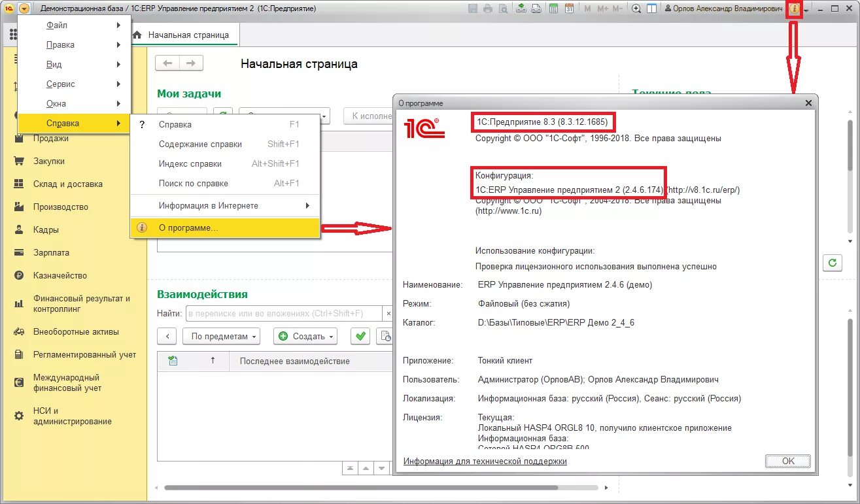The width and height of the screenshot is (860, 504).
Task: Sort by the up-arrow column header
Action: pyautogui.click(x=213, y=361)
